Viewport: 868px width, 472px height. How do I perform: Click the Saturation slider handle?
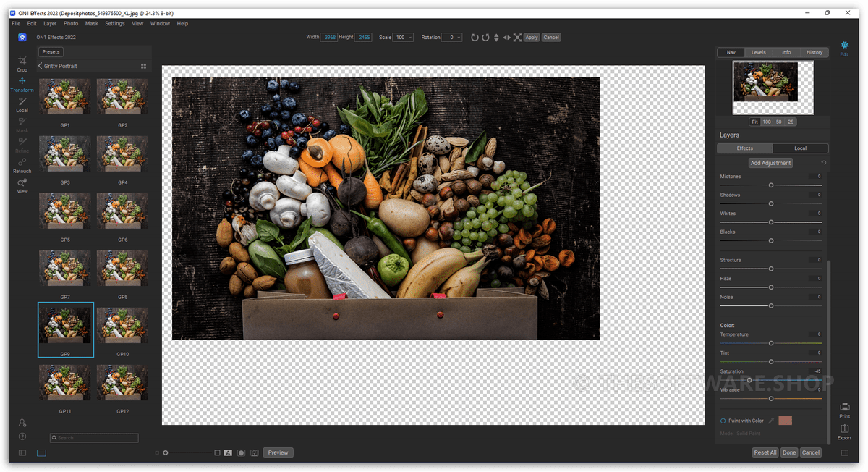click(x=749, y=380)
